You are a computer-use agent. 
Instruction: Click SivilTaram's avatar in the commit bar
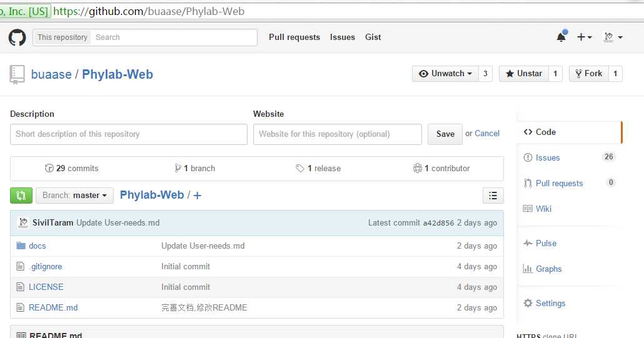[x=23, y=223]
